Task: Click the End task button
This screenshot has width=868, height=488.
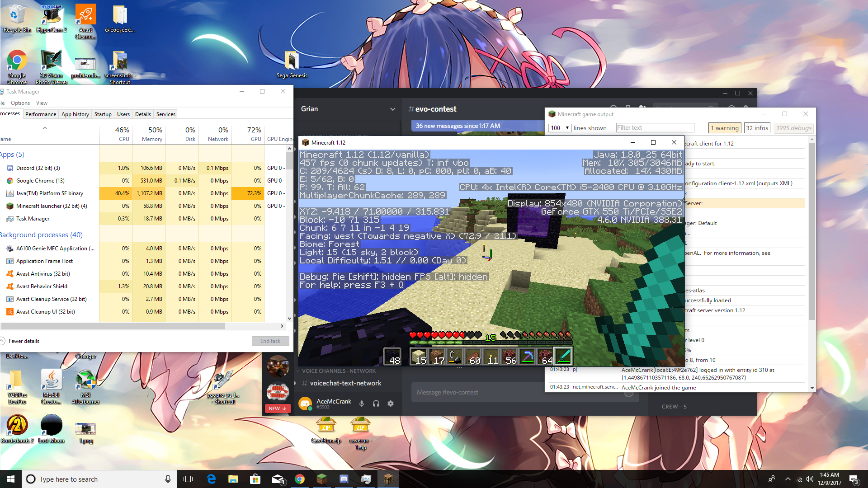Action: coord(270,341)
